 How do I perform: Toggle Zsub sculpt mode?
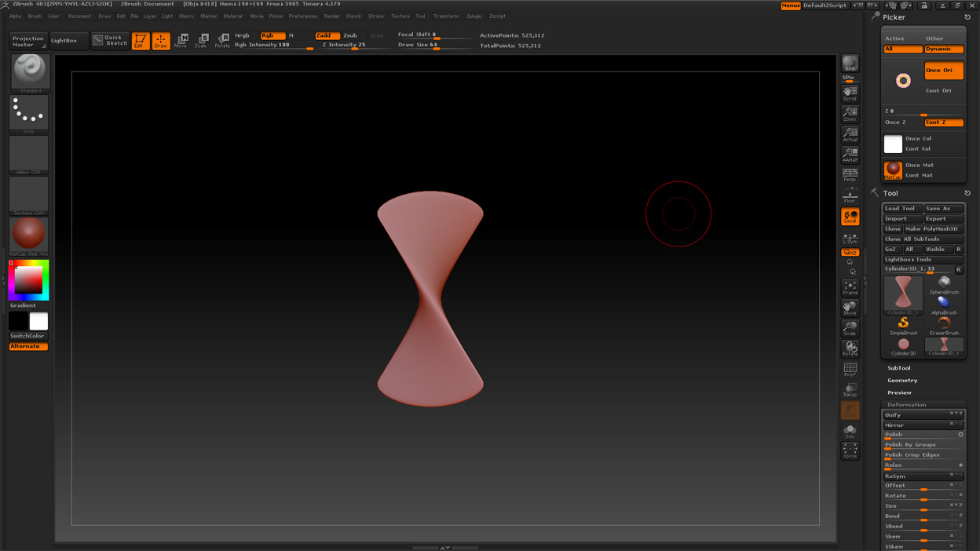[x=350, y=35]
